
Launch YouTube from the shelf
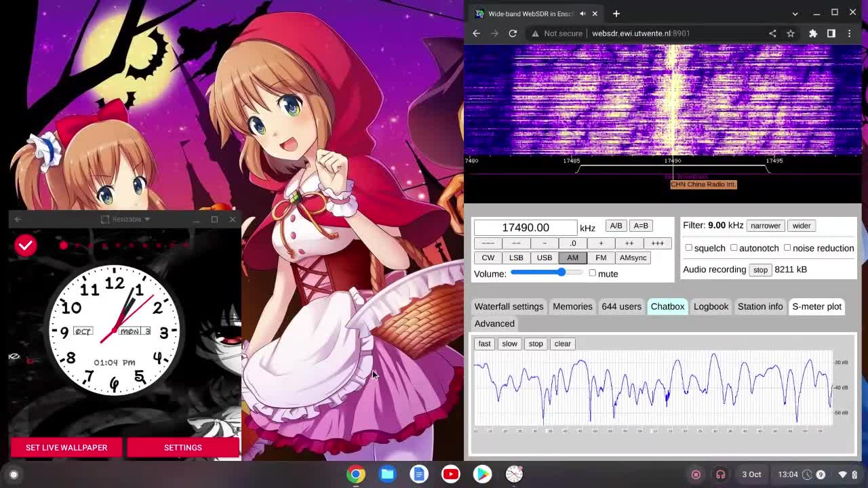click(x=451, y=474)
